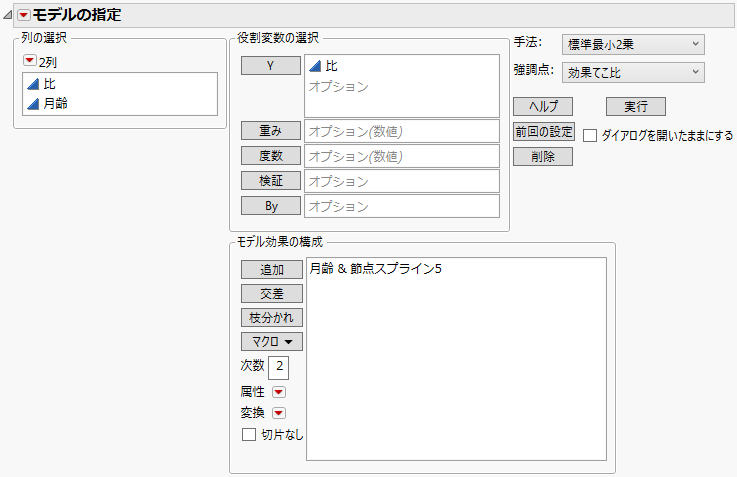Click the By option field
The image size is (737, 477).
(x=402, y=206)
